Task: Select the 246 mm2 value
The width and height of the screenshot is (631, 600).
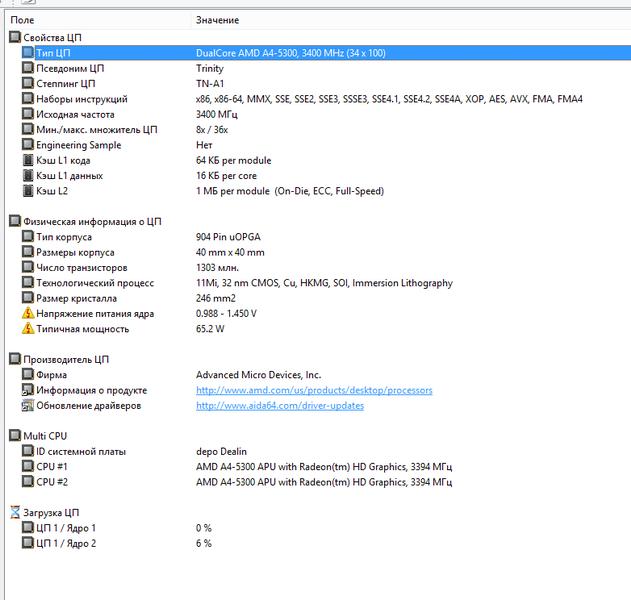Action: [216, 298]
